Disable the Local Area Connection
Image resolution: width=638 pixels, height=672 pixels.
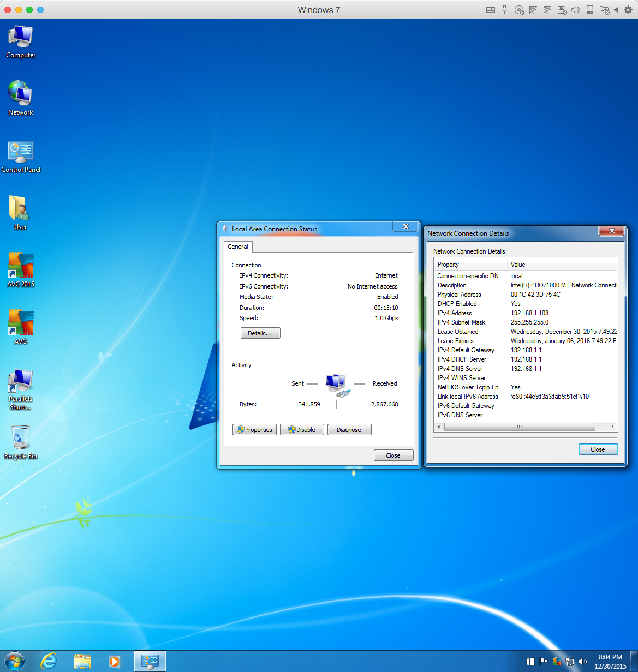coord(302,430)
